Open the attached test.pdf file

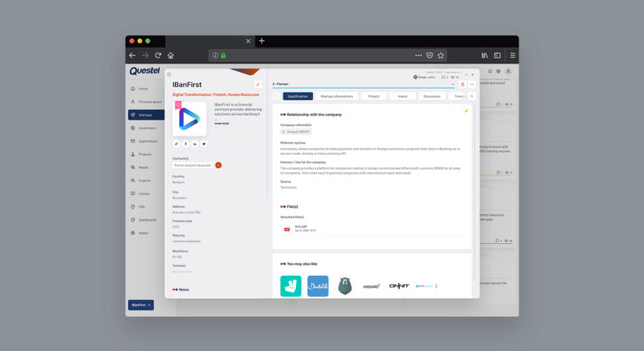click(x=372, y=229)
